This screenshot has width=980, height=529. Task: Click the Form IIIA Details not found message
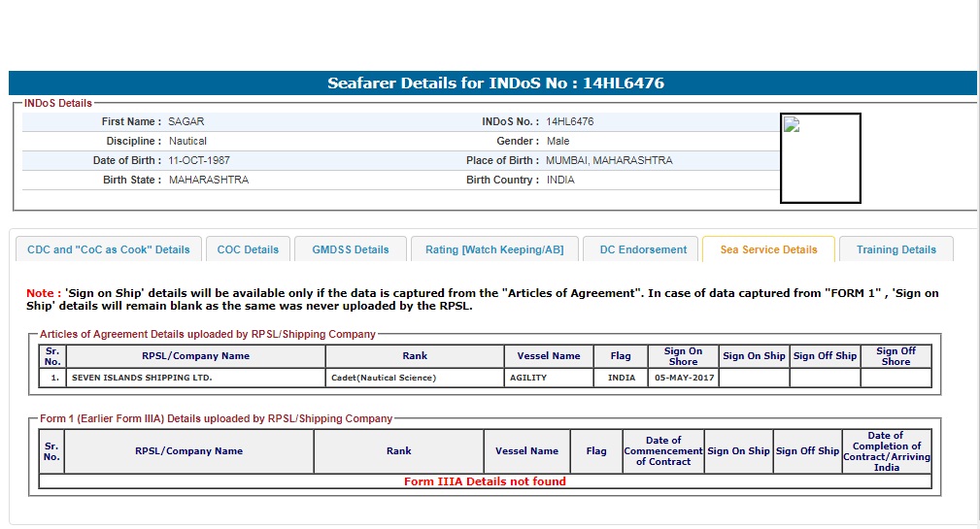point(485,481)
